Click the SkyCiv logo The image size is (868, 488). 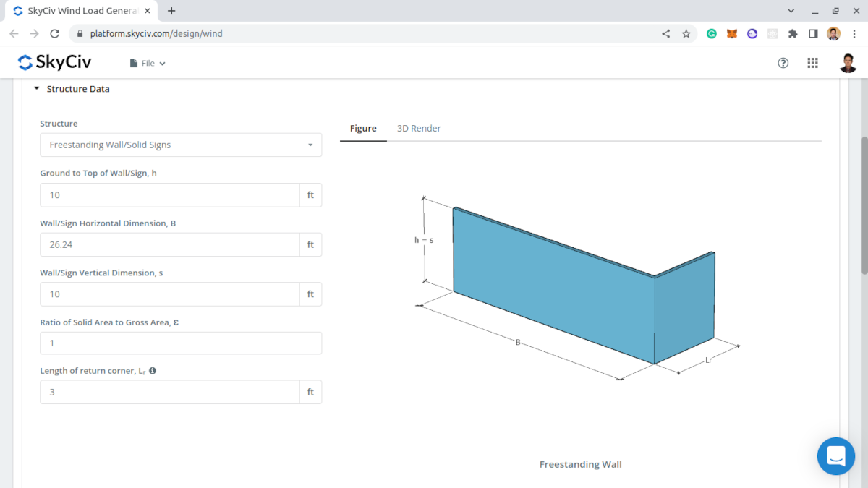[54, 63]
